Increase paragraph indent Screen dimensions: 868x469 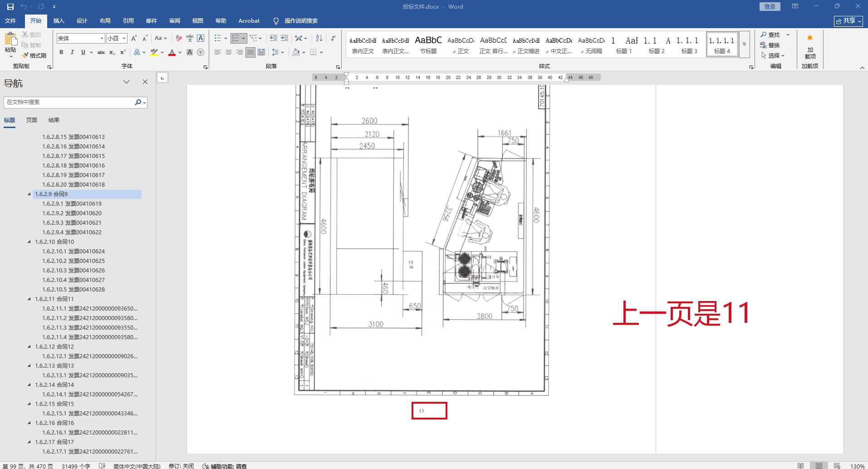click(x=284, y=39)
